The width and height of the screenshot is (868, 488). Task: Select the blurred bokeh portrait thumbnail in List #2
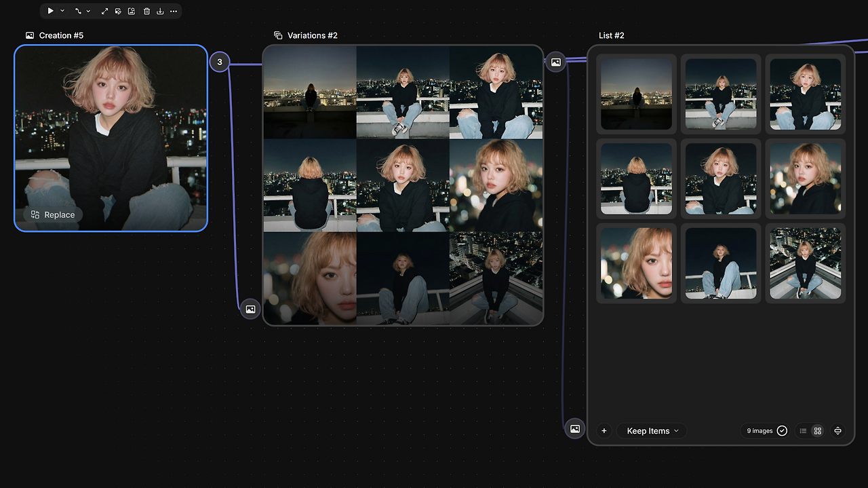pyautogui.click(x=805, y=179)
